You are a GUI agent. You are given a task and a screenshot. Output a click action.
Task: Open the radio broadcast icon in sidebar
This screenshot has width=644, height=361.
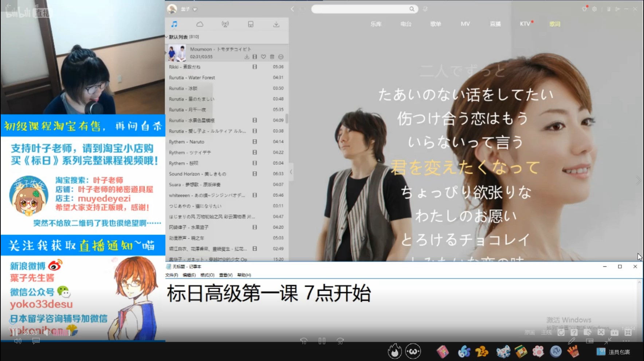225,24
